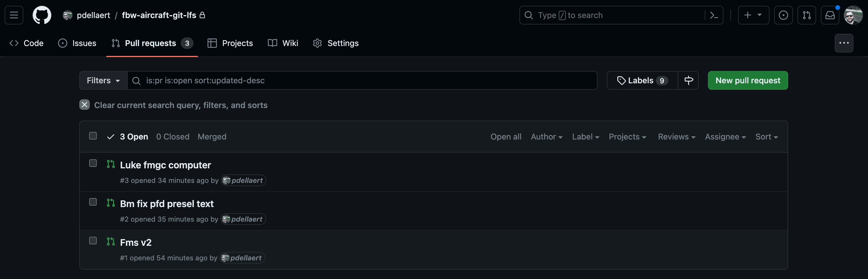Screen dimensions: 868x279
Task: Open the command palette icon
Action: coord(714,15)
